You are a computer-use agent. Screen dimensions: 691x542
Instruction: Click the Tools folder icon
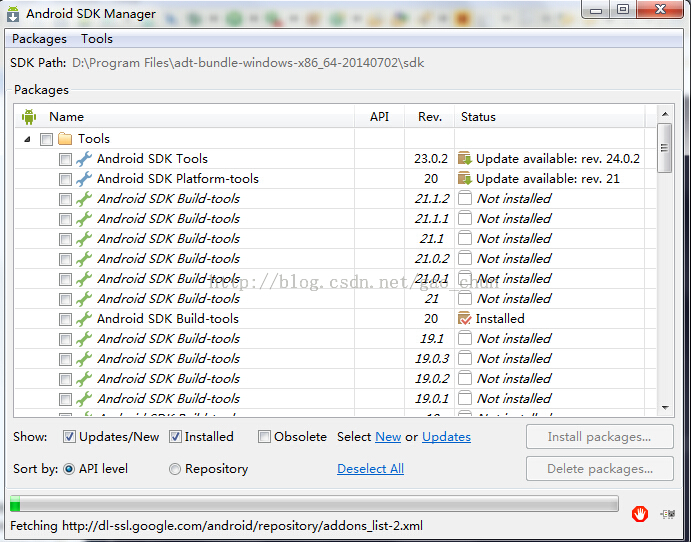(x=65, y=139)
